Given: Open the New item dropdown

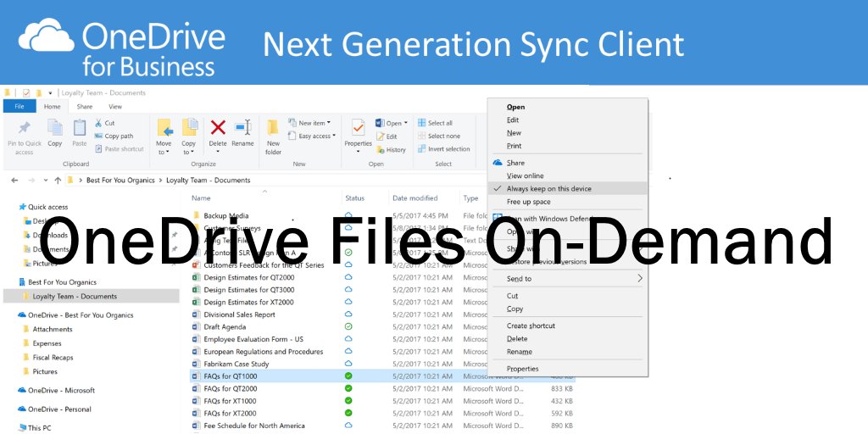Looking at the screenshot, I should [x=309, y=123].
